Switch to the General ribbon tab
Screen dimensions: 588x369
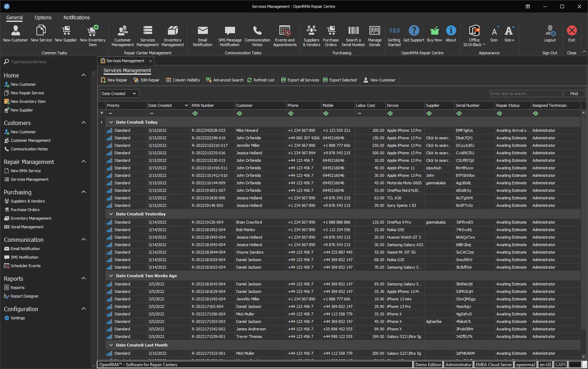click(14, 18)
